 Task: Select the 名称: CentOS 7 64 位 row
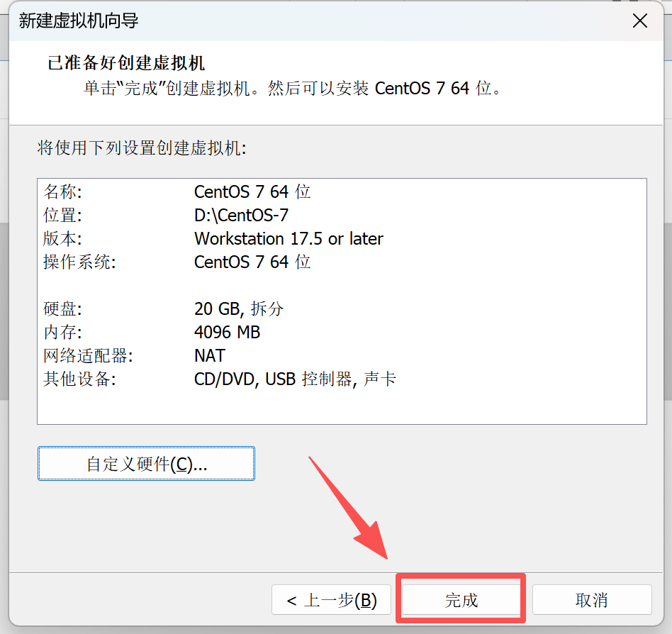point(177,191)
